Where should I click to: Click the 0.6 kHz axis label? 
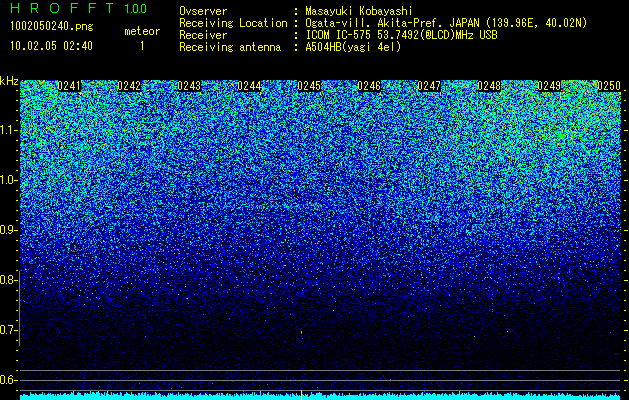pos(7,380)
